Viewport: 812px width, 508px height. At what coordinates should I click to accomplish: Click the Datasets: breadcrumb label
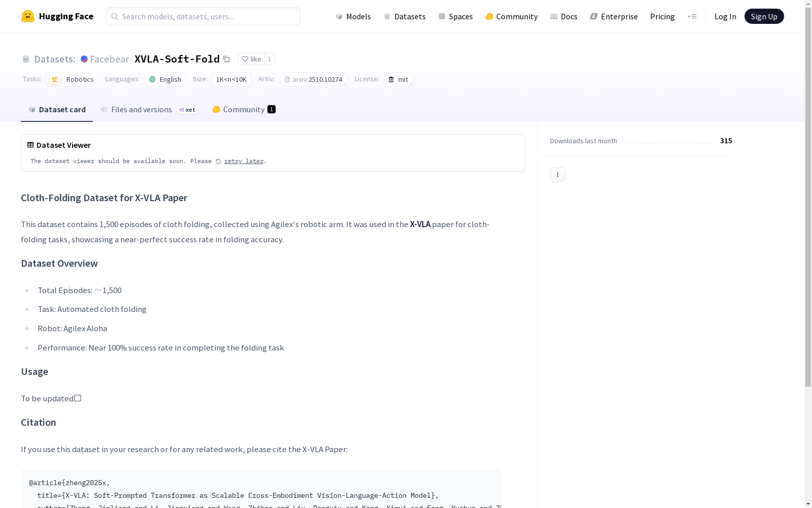pos(55,59)
